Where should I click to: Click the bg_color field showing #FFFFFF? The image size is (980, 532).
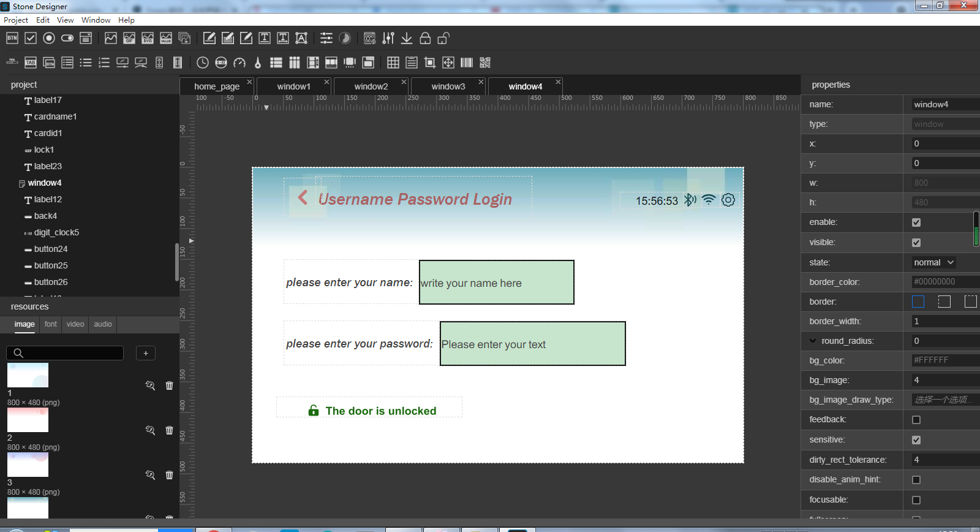click(943, 360)
